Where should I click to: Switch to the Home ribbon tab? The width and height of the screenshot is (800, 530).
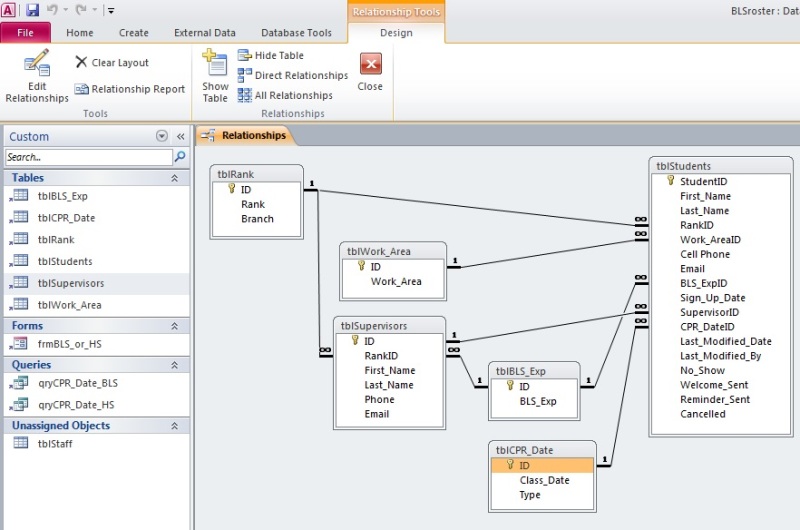click(80, 33)
